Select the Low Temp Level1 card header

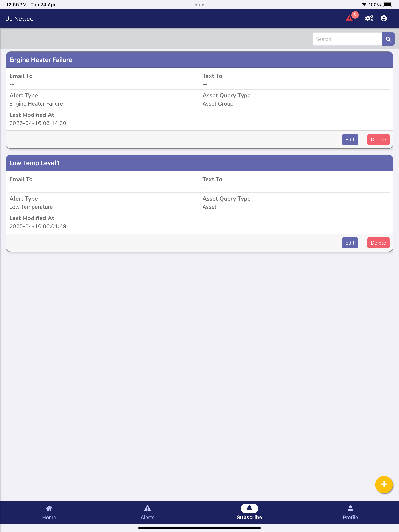tap(199, 163)
